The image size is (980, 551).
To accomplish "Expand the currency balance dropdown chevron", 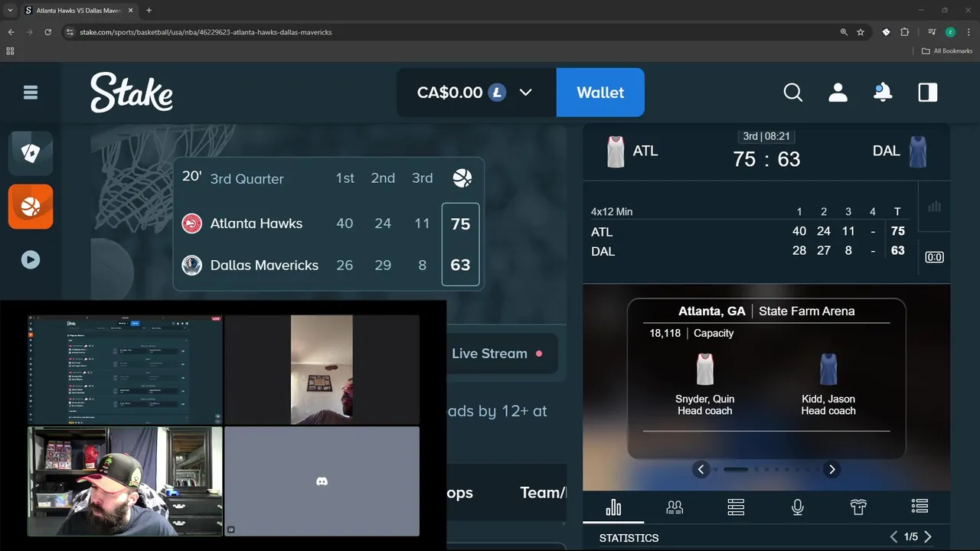I will coord(525,93).
